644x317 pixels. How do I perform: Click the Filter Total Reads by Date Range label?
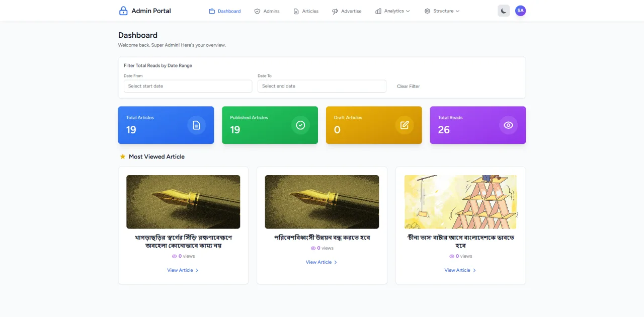(x=158, y=65)
